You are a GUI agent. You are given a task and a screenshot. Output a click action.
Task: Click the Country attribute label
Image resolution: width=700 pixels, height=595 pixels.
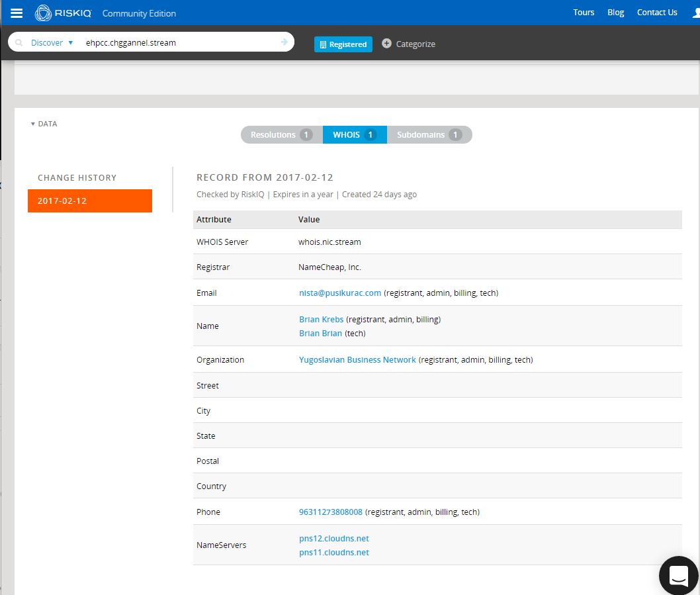point(211,486)
